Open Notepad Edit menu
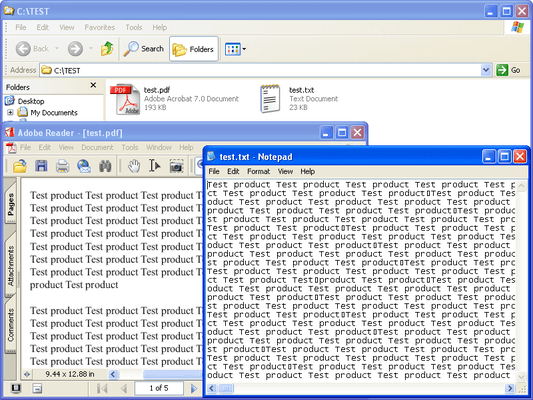The width and height of the screenshot is (533, 400). pos(233,171)
